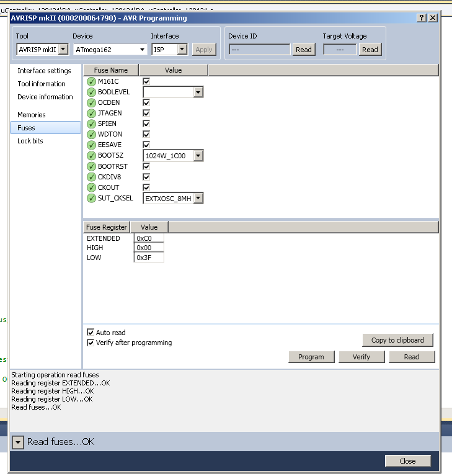Click the green check icon beside WDTON
Viewport: 452px width, 476px height.
[x=91, y=135]
